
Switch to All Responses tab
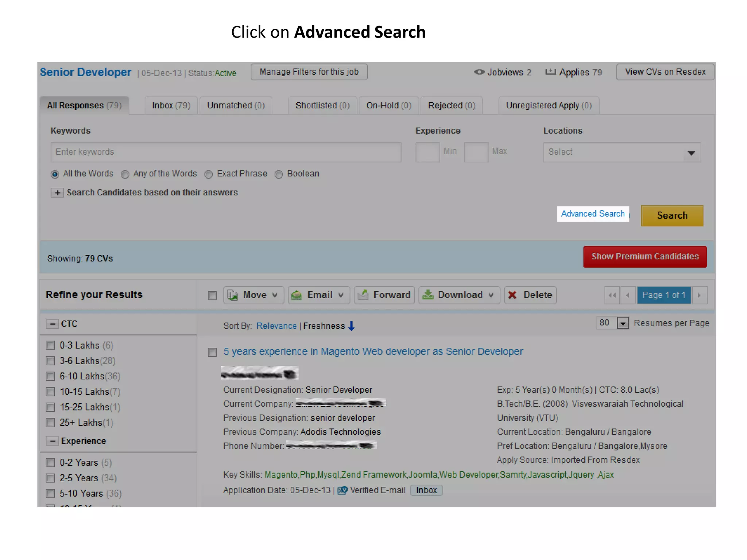tap(84, 105)
